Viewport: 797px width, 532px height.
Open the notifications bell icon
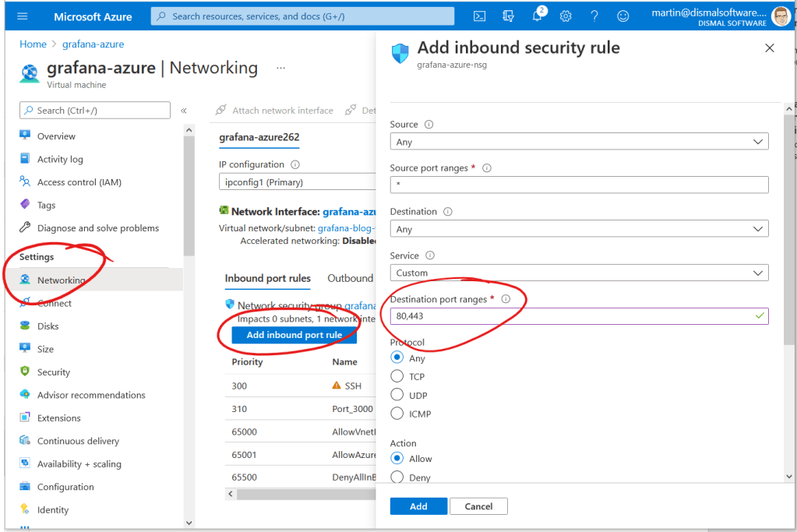point(538,16)
